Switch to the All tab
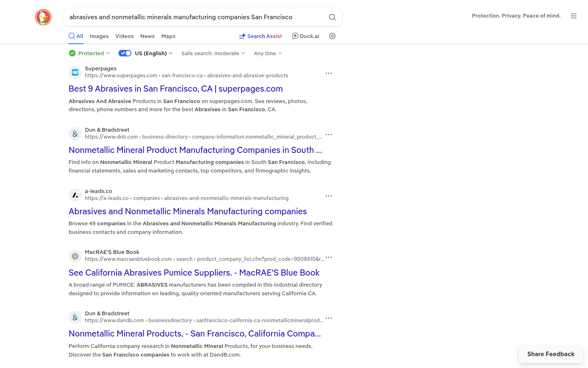Image resolution: width=588 pixels, height=368 pixels. pyautogui.click(x=76, y=36)
